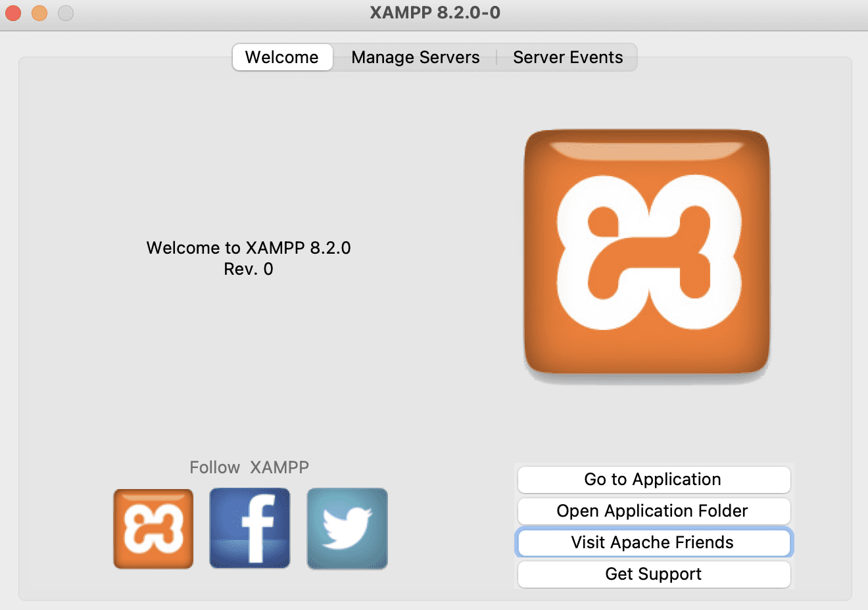Click the yellow minimize button
Viewport: 868px width, 610px height.
(x=38, y=12)
